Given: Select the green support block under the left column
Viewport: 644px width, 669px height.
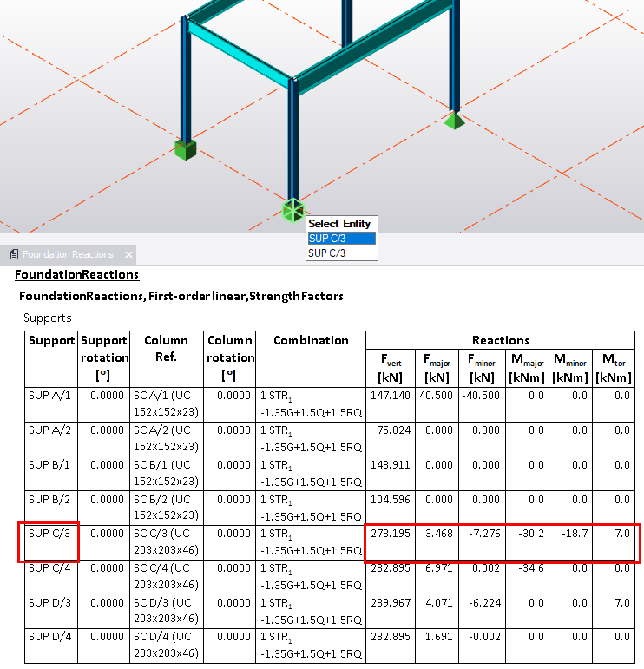Looking at the screenshot, I should pyautogui.click(x=185, y=149).
